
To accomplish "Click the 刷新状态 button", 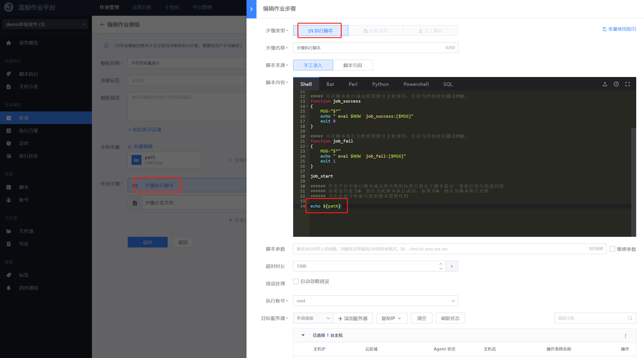I will coord(450,318).
